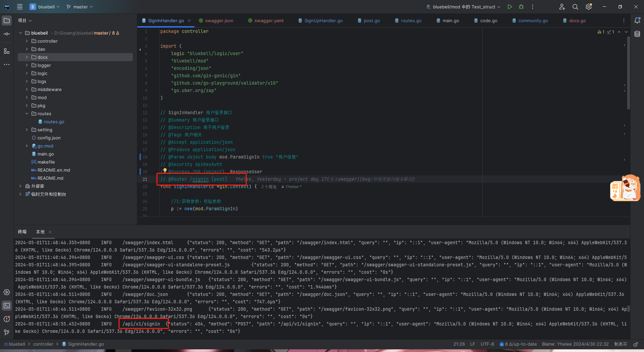This screenshot has height=352, width=644.
Task: Open the Project tool window icon
Action: [x=7, y=20]
